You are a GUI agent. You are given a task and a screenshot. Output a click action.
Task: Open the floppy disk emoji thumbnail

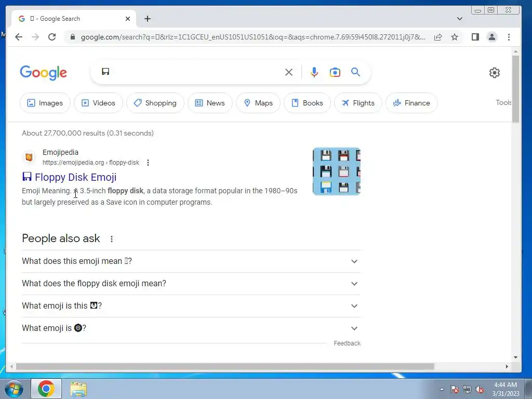coord(336,171)
